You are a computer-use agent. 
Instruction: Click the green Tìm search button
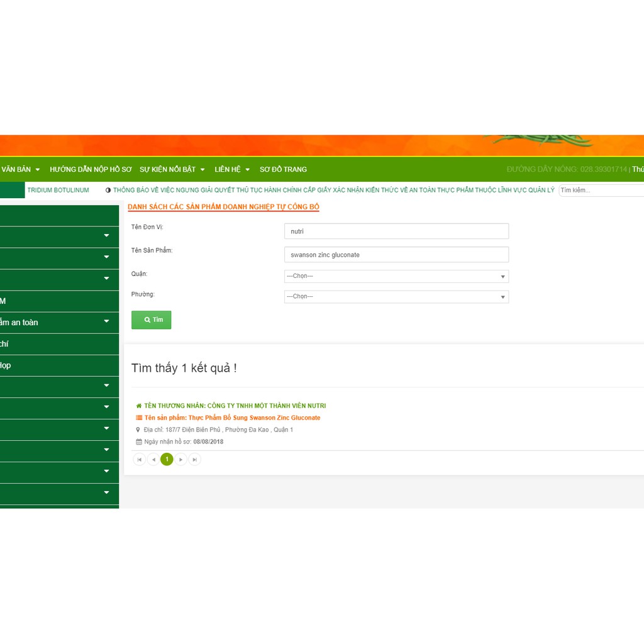click(151, 319)
